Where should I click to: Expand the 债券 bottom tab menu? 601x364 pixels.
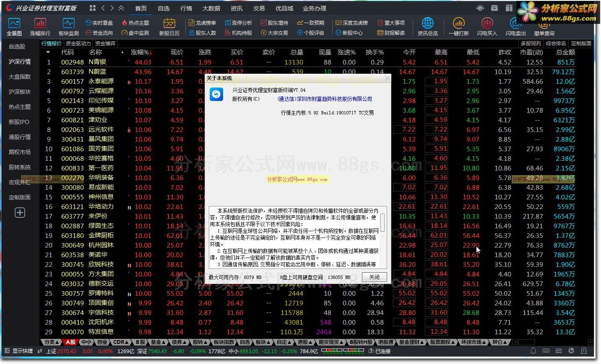(x=179, y=342)
